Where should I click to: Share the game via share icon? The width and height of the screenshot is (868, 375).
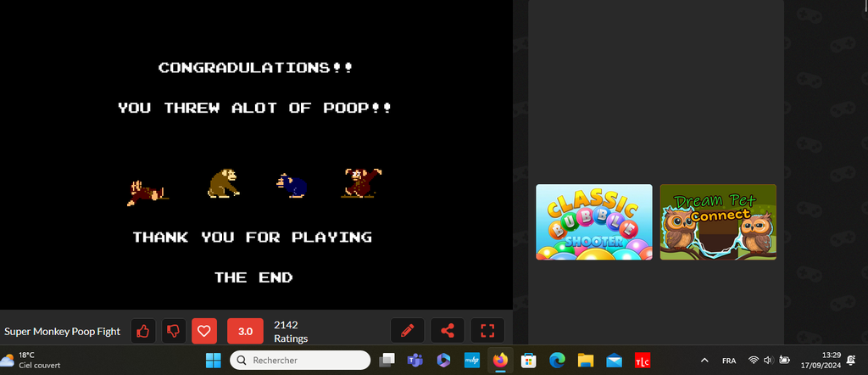click(448, 331)
